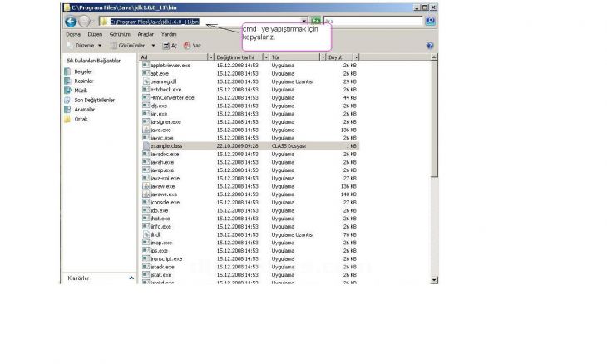Click the Müzik sidebar icon
Viewport: 607px width, 364px height.
67,91
